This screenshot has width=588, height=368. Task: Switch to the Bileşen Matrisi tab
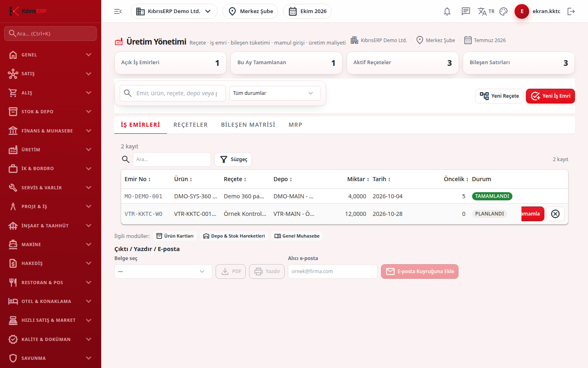coord(248,125)
